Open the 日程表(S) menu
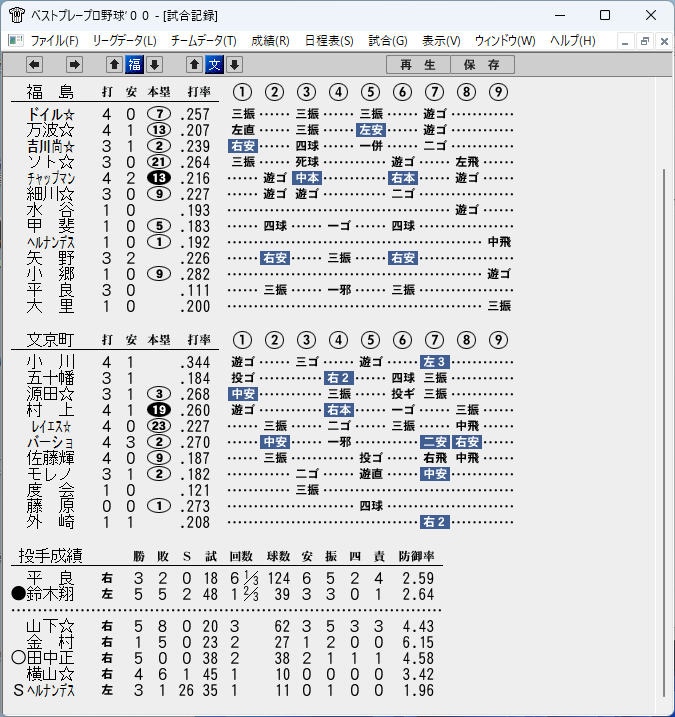 point(329,41)
